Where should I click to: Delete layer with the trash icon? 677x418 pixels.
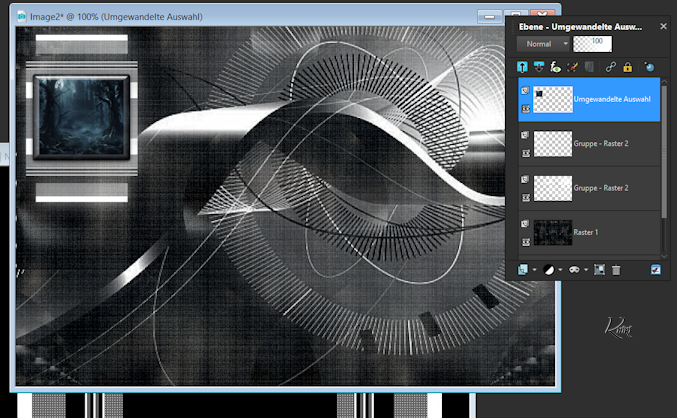click(x=616, y=269)
